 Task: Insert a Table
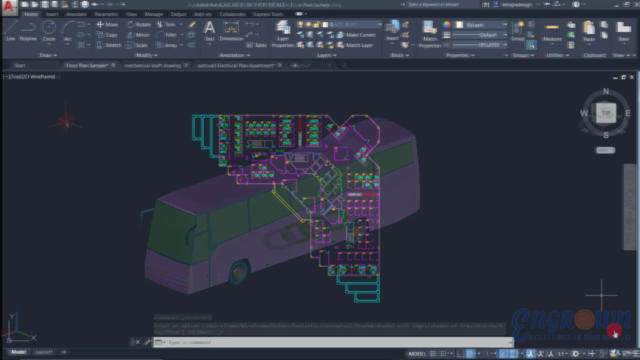pos(256,45)
